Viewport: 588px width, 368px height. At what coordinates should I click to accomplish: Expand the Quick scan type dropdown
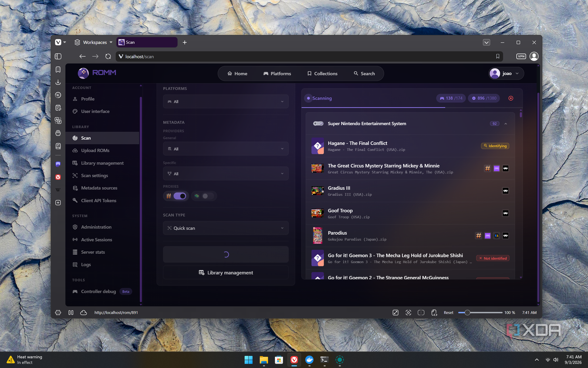pyautogui.click(x=226, y=228)
